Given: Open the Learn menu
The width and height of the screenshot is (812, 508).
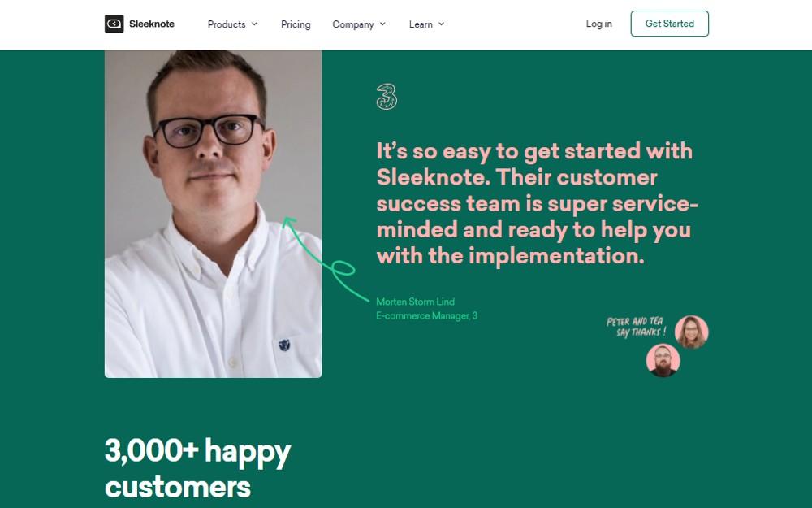Looking at the screenshot, I should tap(421, 24).
